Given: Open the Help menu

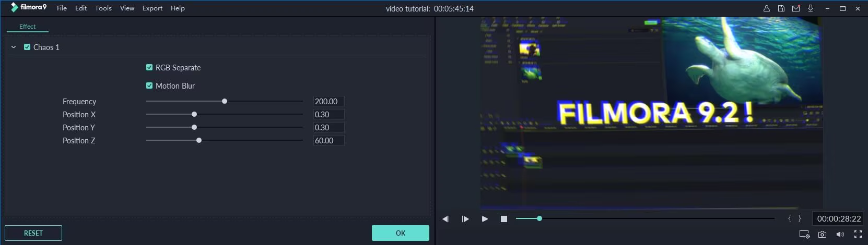Looking at the screenshot, I should click(178, 8).
